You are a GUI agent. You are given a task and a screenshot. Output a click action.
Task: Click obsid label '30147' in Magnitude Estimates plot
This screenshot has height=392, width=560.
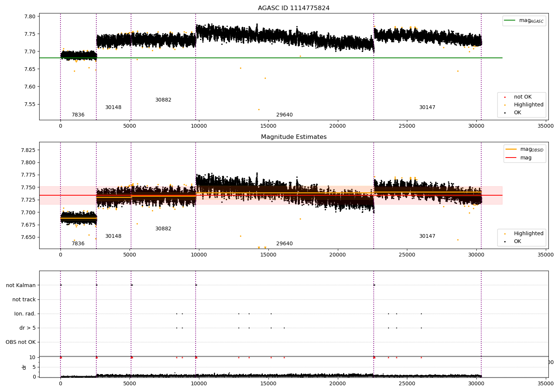(427, 236)
